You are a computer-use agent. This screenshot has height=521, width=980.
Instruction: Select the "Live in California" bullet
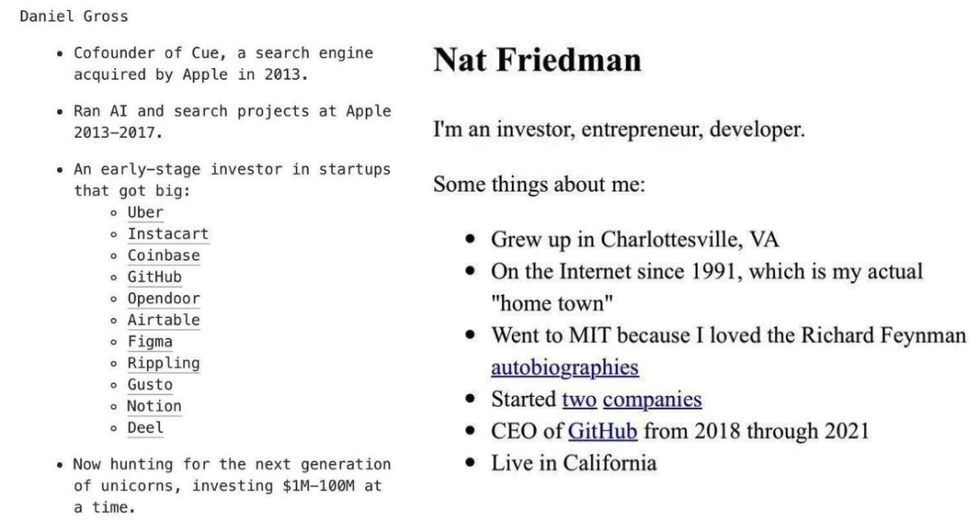coord(573,463)
